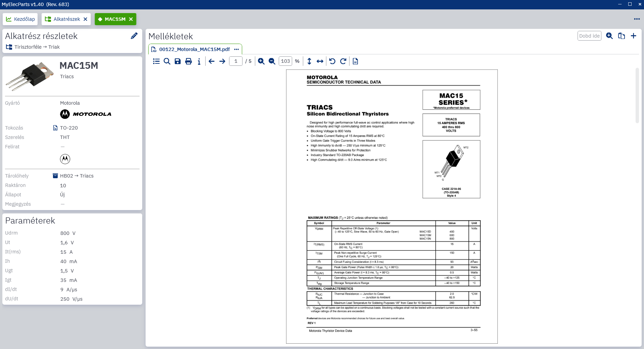This screenshot has width=644, height=349.
Task: Edit component details with pencil icon
Action: tap(134, 36)
